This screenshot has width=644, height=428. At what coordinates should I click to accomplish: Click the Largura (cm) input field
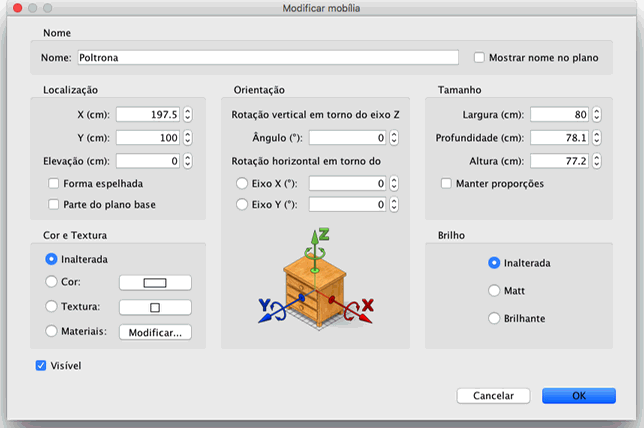[560, 114]
